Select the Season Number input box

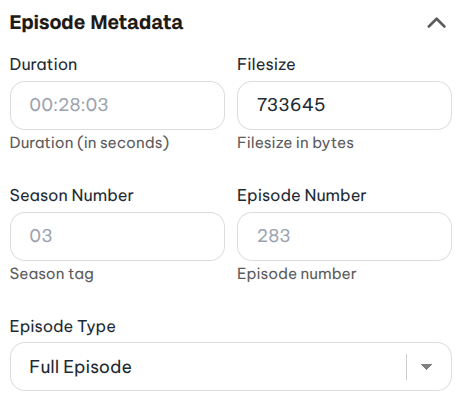pos(117,236)
